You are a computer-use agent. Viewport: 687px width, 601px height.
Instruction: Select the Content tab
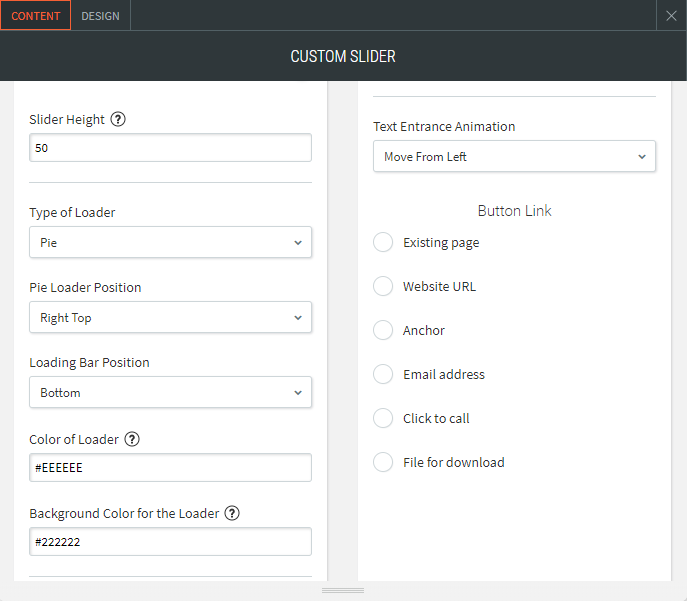pyautogui.click(x=35, y=16)
